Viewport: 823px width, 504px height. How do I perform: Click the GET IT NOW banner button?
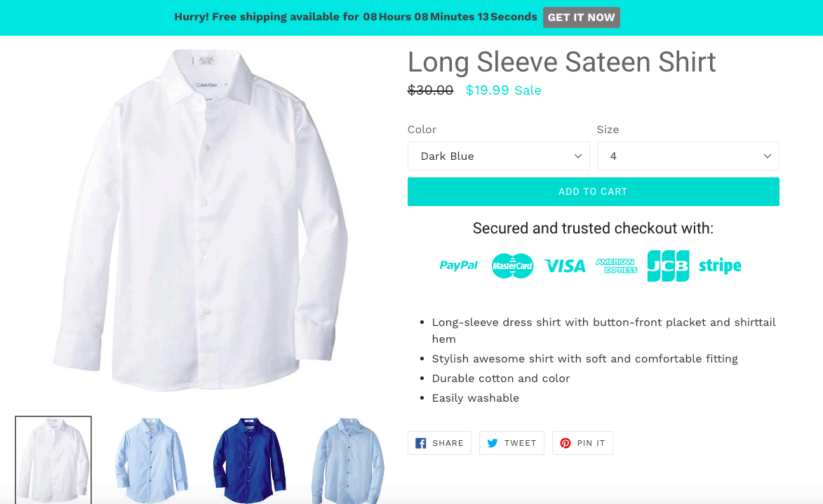(581, 17)
